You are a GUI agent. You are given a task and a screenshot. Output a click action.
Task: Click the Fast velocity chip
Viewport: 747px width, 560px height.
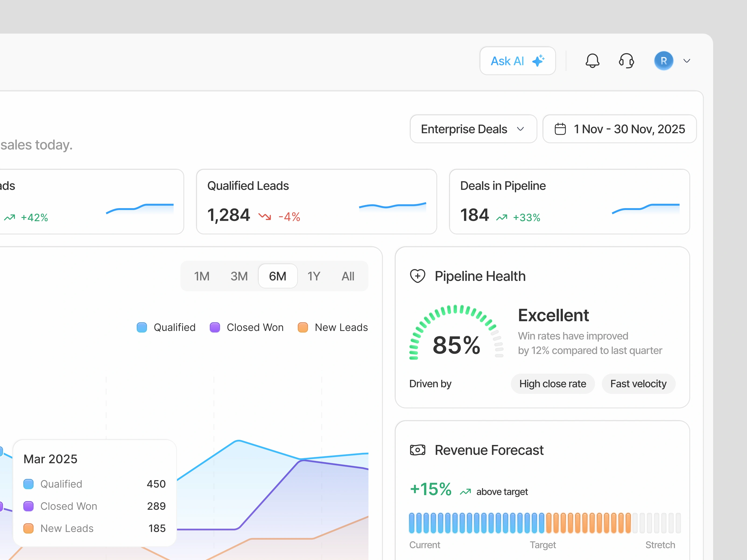coord(638,384)
